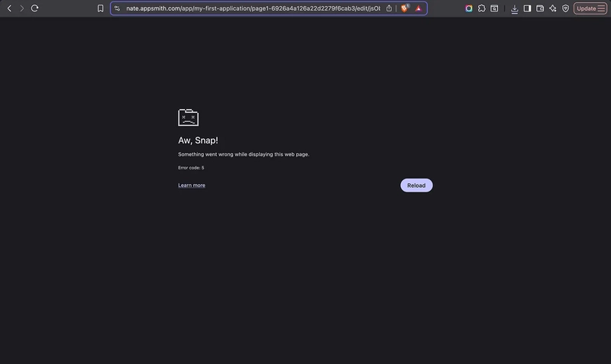Click the screenshot-style icon beside the puzzle piece
The height and width of the screenshot is (364, 611).
tap(494, 8)
